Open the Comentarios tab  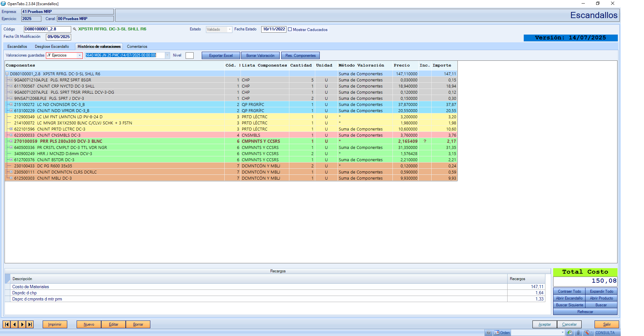(x=137, y=47)
